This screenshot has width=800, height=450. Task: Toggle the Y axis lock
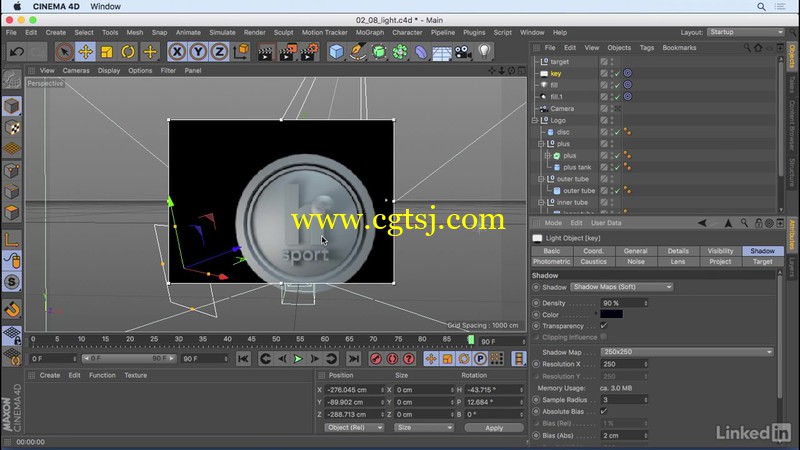click(x=198, y=52)
